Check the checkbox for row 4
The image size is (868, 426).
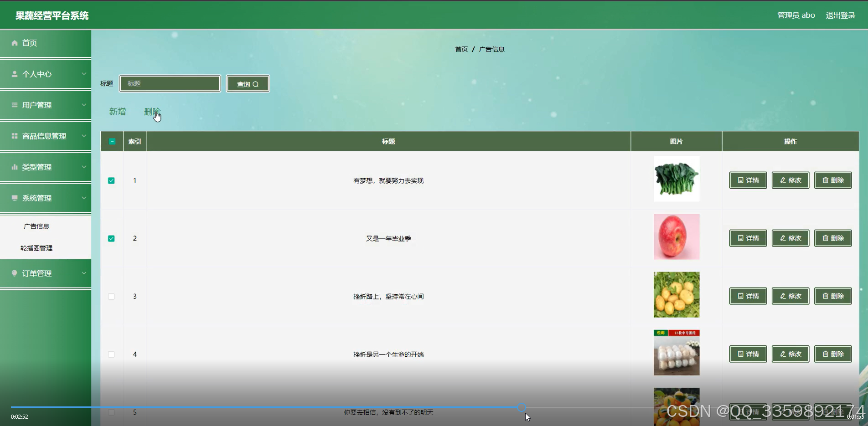(x=111, y=354)
